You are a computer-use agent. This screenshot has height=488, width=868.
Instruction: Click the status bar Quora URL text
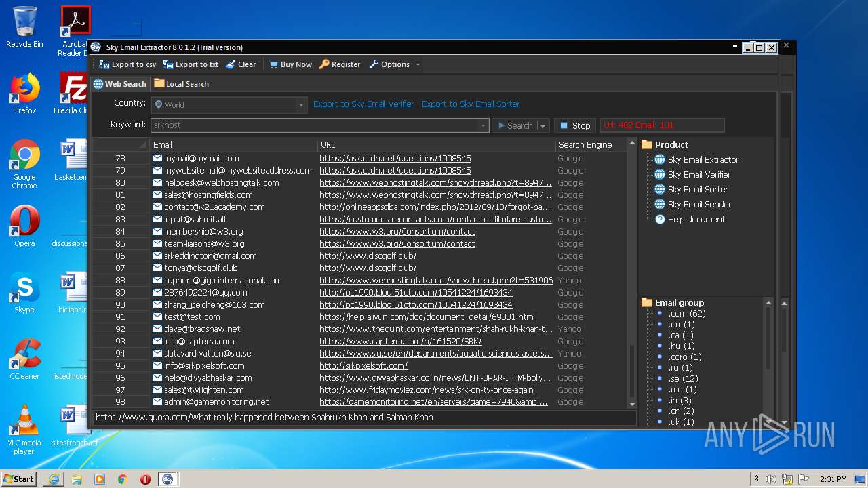click(x=264, y=418)
